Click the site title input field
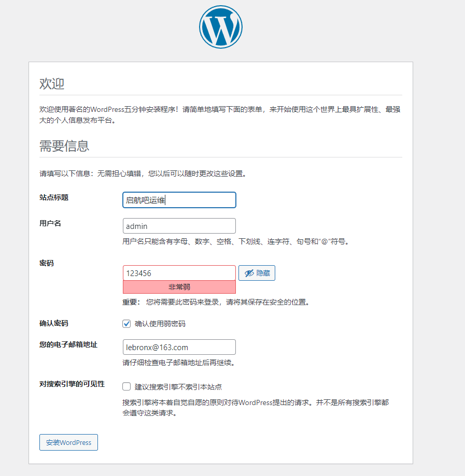 [179, 200]
